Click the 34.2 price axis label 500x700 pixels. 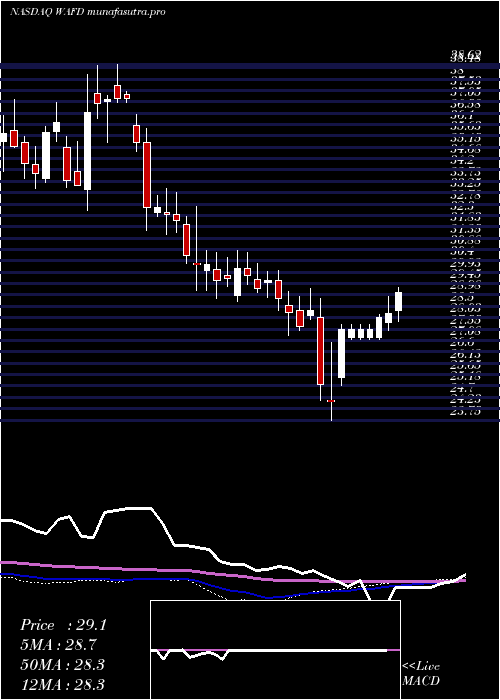pyautogui.click(x=462, y=161)
